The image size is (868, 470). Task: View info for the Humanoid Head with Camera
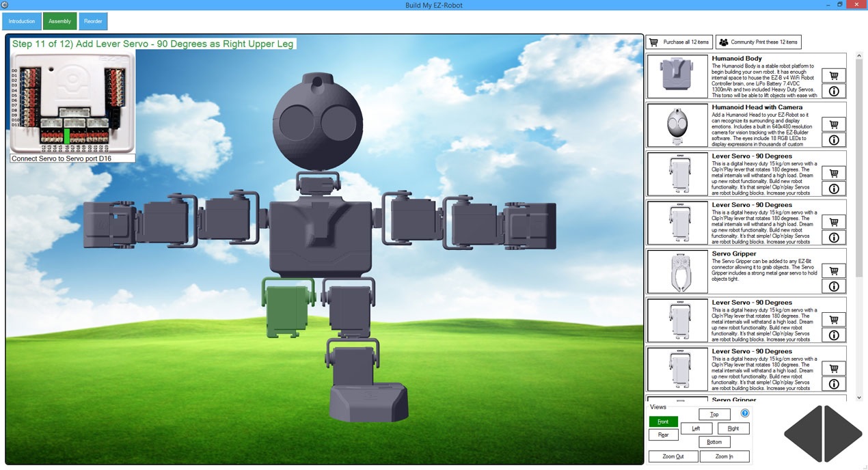pyautogui.click(x=833, y=140)
